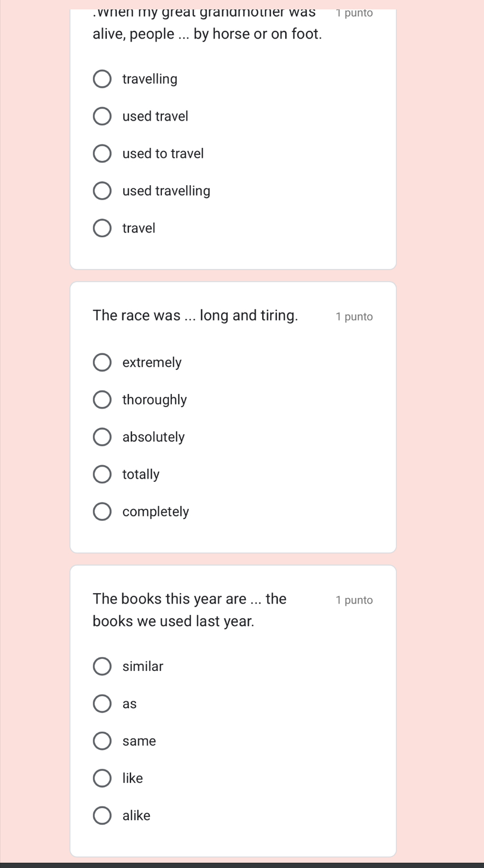Click the 'The books this year are' question text
This screenshot has height=868, width=484.
tap(189, 610)
